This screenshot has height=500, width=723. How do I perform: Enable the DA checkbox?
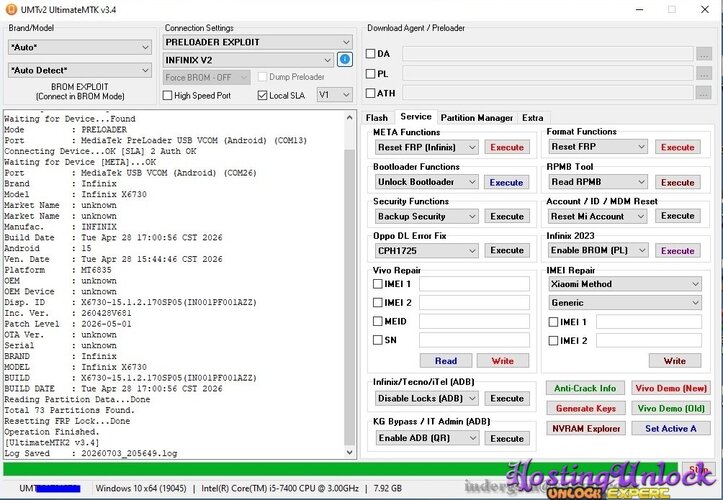pyautogui.click(x=370, y=54)
